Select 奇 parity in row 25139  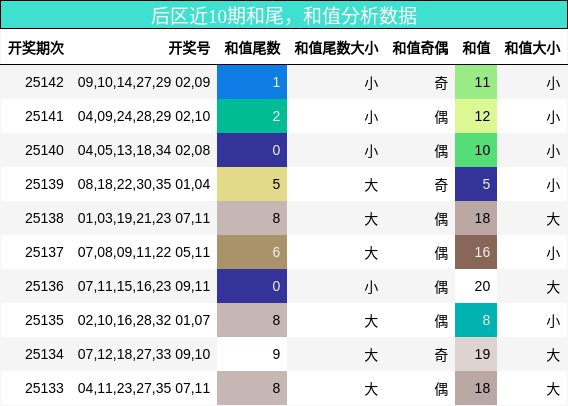441,185
